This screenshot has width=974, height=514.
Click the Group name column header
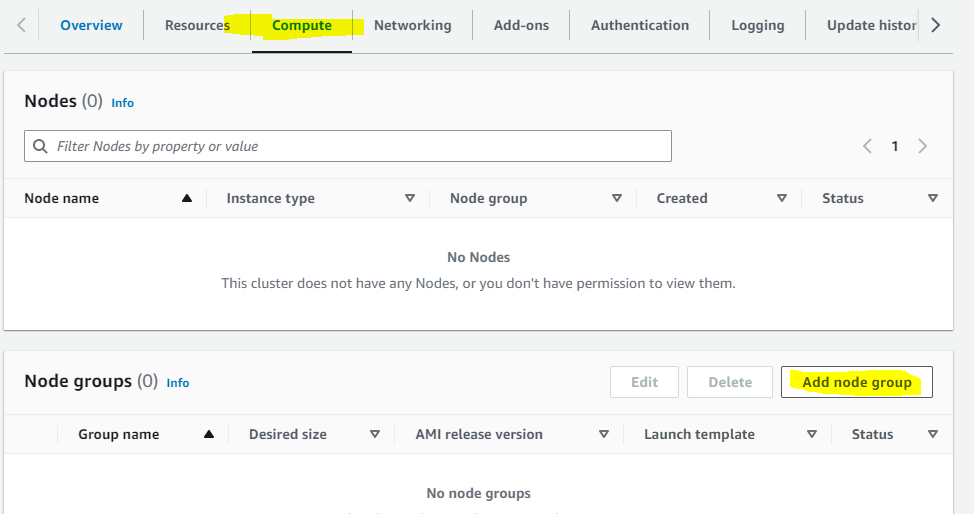tap(119, 434)
